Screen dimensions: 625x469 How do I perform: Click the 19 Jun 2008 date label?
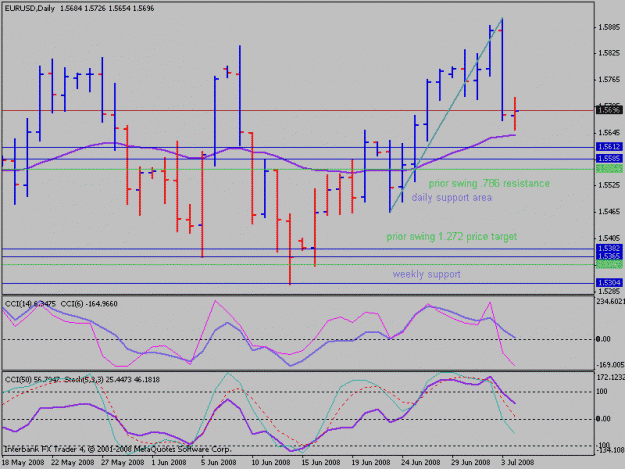click(x=370, y=462)
